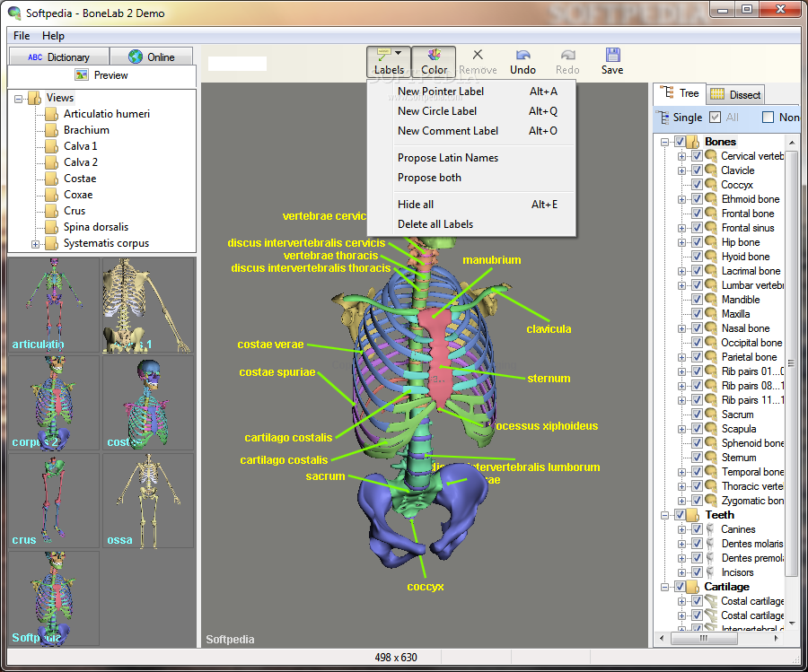Expand the Clavicle tree node
The height and width of the screenshot is (672, 808).
tap(681, 170)
